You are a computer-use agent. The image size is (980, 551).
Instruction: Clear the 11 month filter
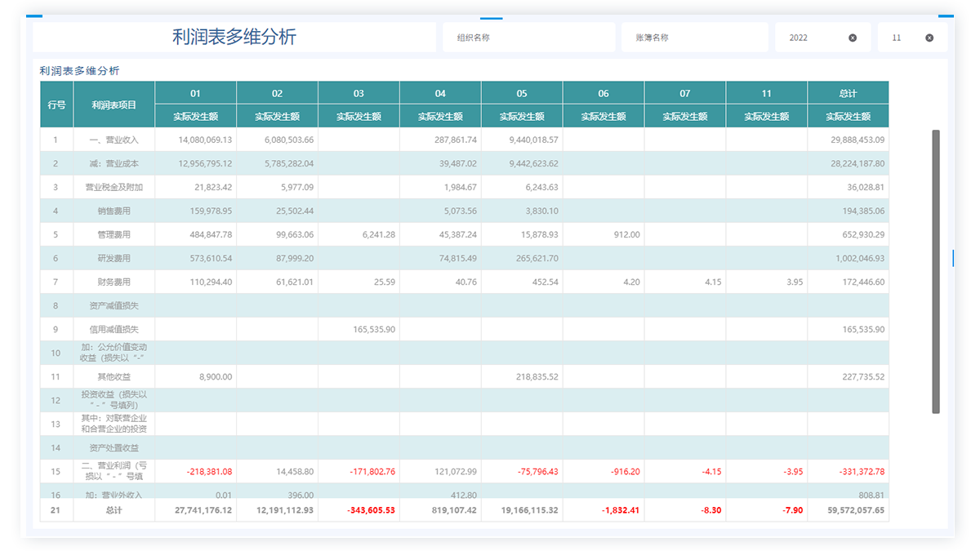coord(929,38)
